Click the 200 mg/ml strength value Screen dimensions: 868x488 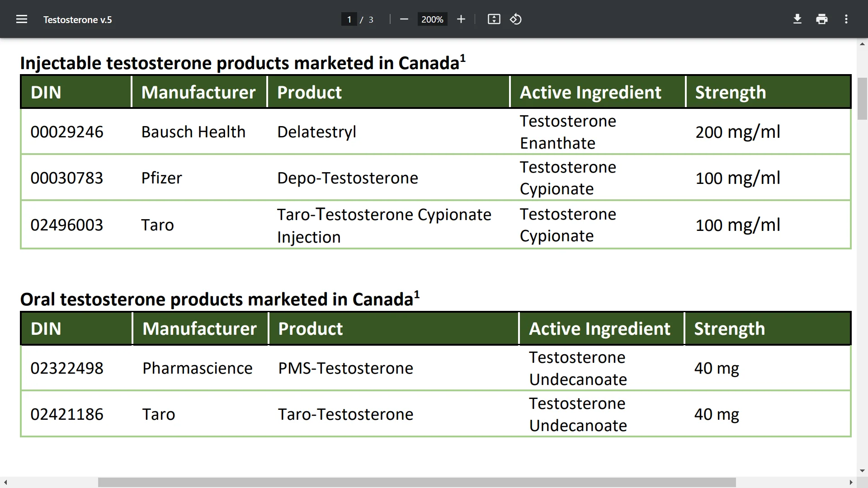[738, 132]
